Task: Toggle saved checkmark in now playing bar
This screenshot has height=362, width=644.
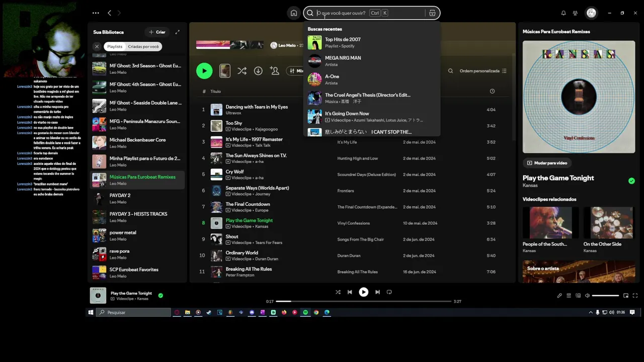Action: [160, 296]
